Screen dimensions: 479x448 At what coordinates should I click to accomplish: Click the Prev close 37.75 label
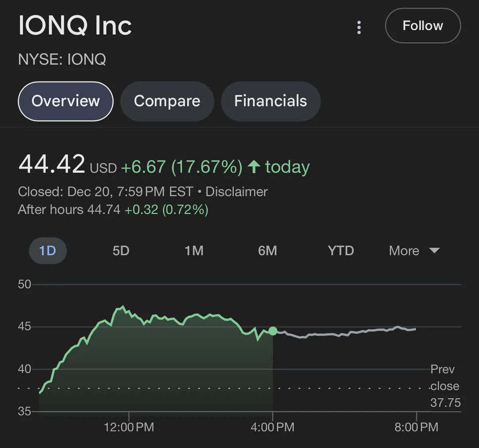pos(445,386)
